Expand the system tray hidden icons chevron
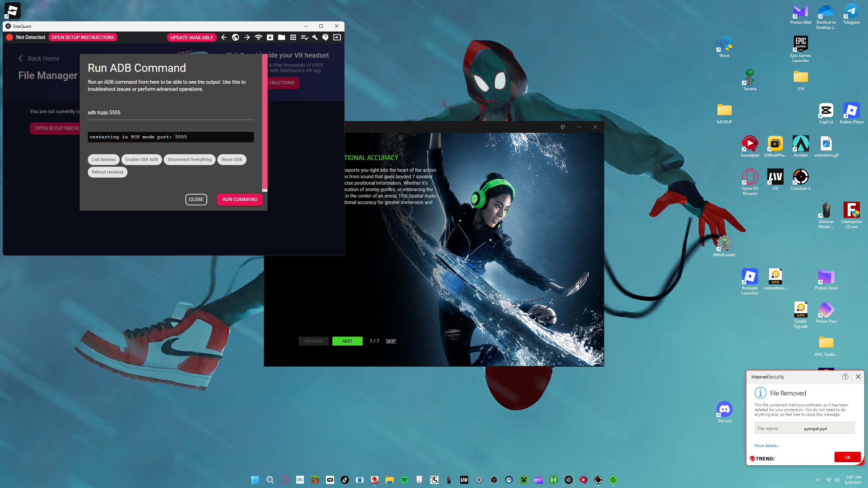 pos(817,480)
